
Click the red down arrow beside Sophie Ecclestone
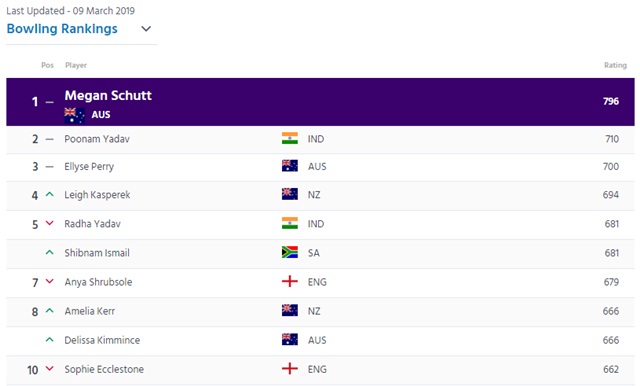point(49,368)
